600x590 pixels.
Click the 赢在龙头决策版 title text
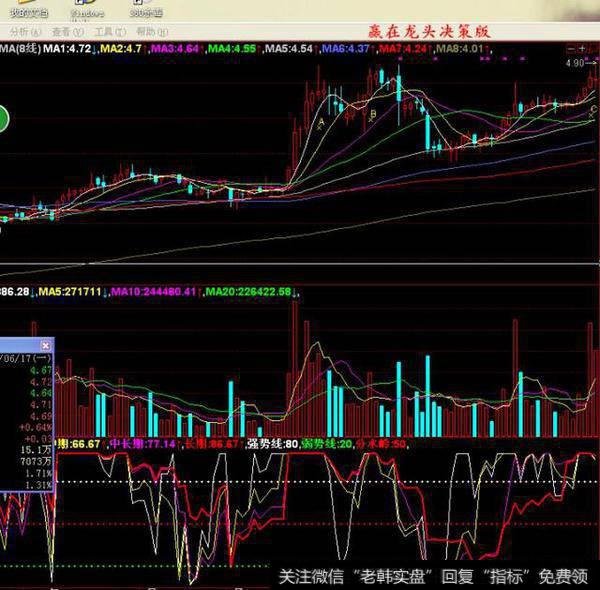429,31
